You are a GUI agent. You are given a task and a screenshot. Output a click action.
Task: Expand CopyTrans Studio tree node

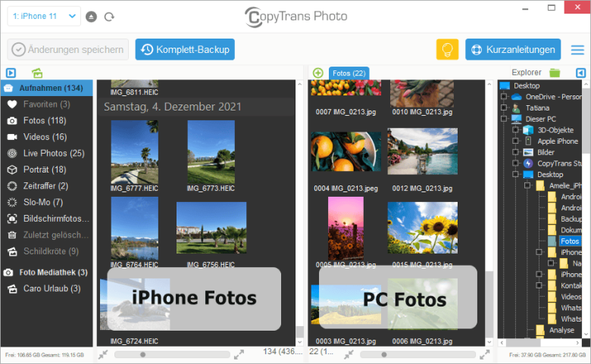click(x=516, y=163)
